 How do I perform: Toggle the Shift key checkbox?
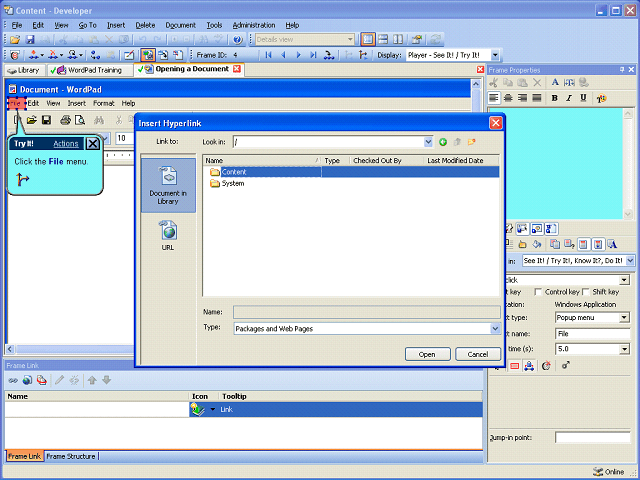pyautogui.click(x=586, y=292)
